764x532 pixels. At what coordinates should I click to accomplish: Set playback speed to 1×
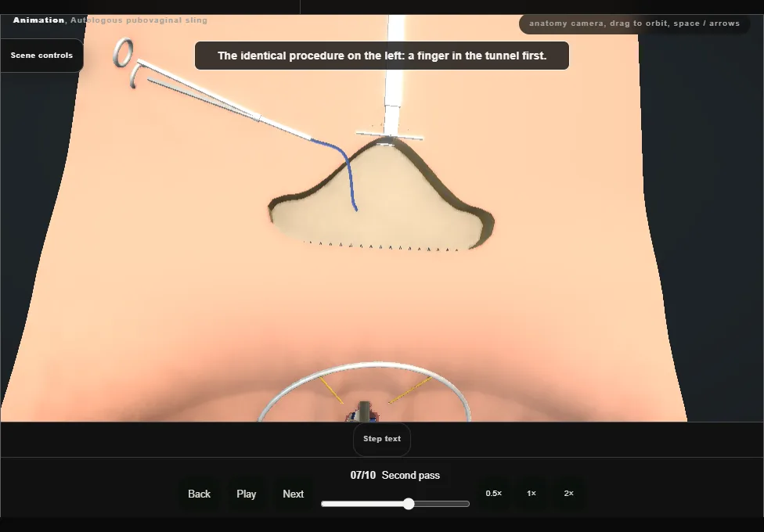[532, 494]
